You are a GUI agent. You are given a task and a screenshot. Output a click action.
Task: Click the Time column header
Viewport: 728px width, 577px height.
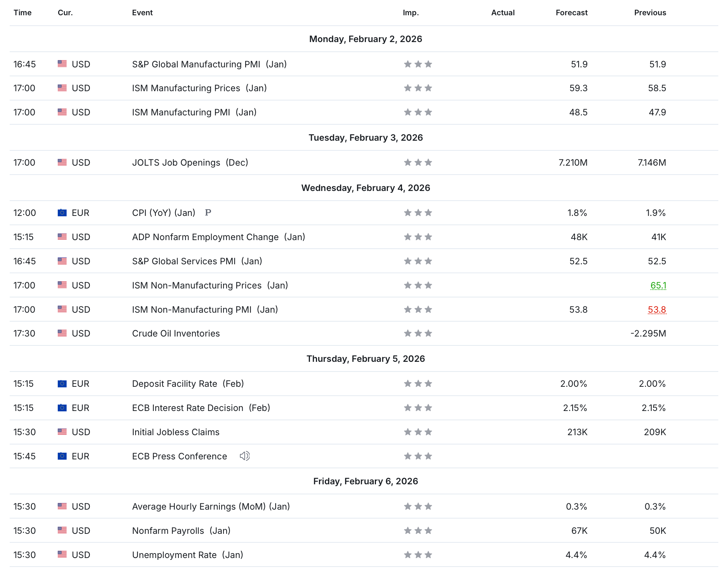pos(22,13)
